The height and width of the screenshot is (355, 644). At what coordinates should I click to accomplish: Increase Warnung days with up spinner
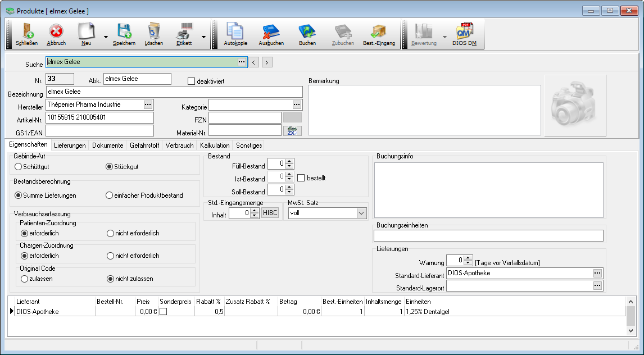(x=468, y=258)
